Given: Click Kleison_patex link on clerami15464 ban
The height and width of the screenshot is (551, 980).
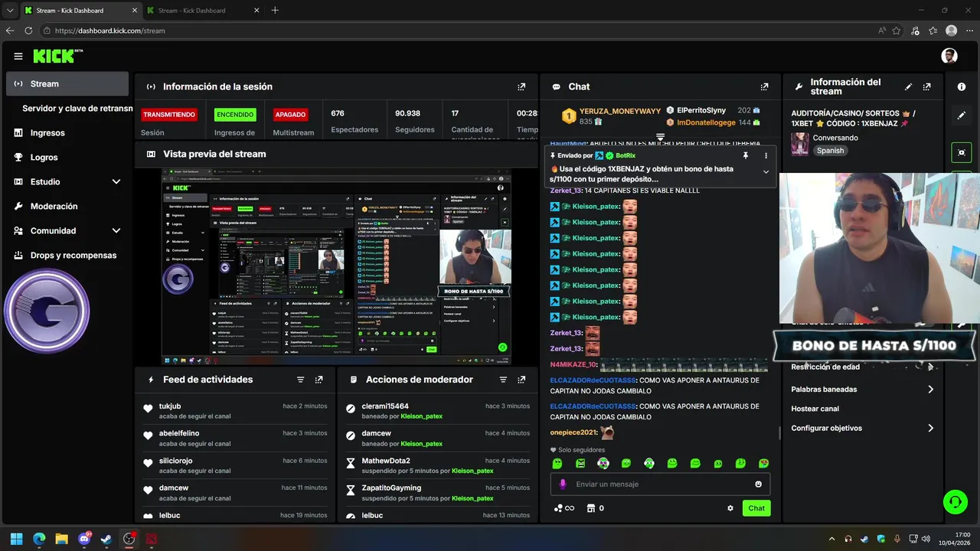Looking at the screenshot, I should point(421,416).
